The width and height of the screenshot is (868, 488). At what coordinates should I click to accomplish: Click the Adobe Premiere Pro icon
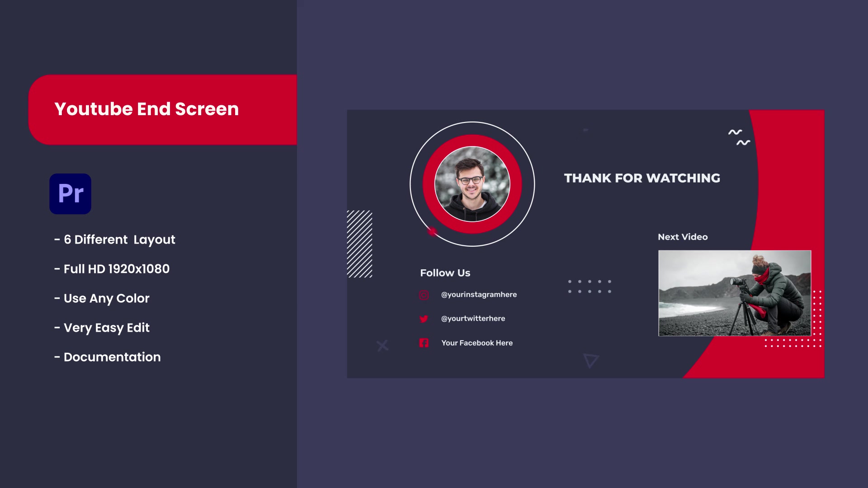coord(71,194)
